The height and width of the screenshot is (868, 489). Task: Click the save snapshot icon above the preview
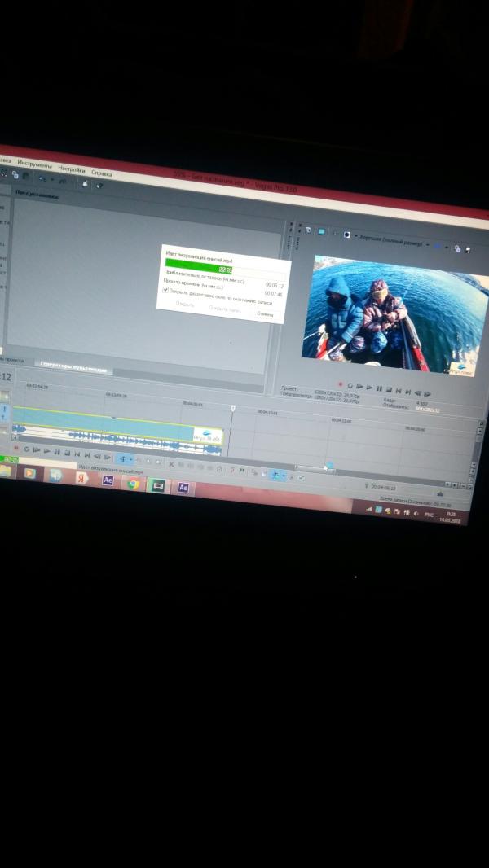coord(468,249)
